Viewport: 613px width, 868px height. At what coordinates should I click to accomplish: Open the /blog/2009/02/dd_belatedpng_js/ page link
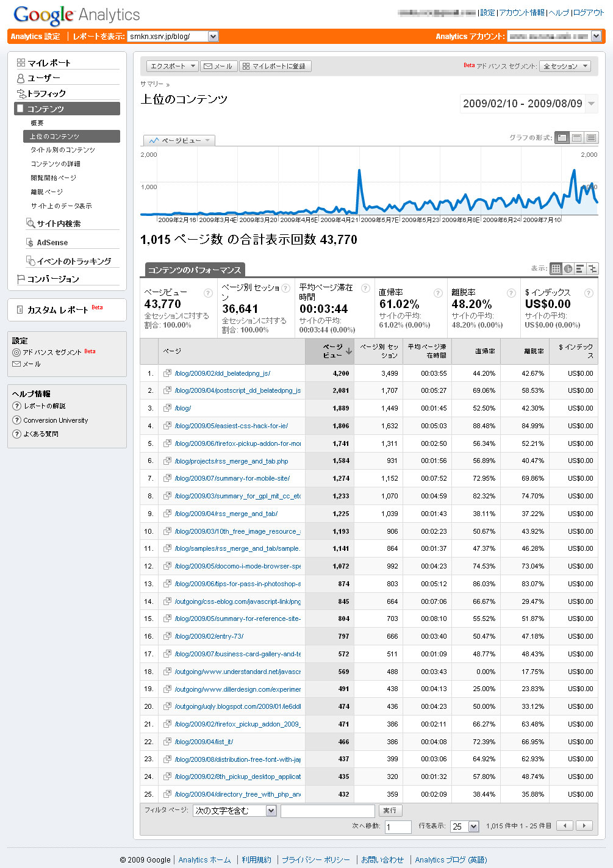(223, 373)
